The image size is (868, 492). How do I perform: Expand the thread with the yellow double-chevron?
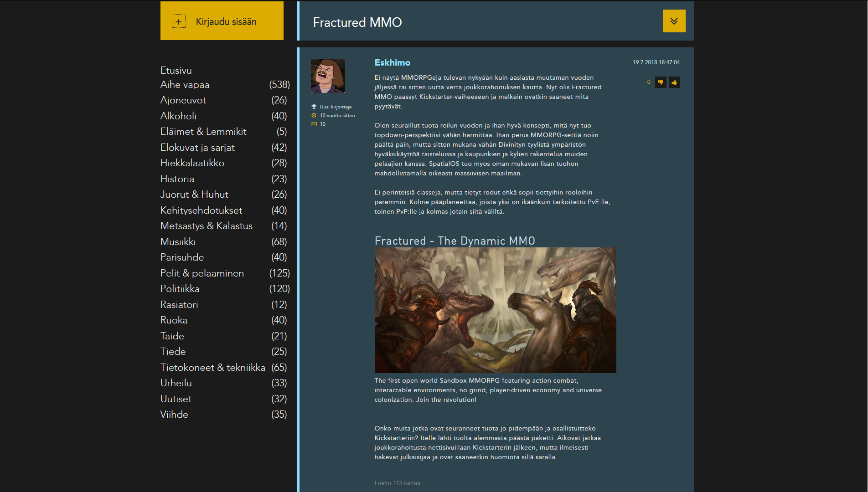674,21
